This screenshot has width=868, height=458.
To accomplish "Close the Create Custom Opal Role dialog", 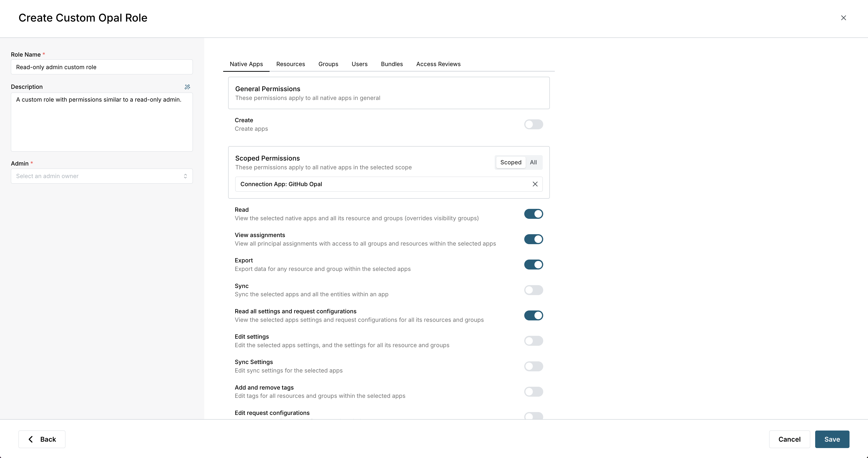I will pyautogui.click(x=843, y=18).
